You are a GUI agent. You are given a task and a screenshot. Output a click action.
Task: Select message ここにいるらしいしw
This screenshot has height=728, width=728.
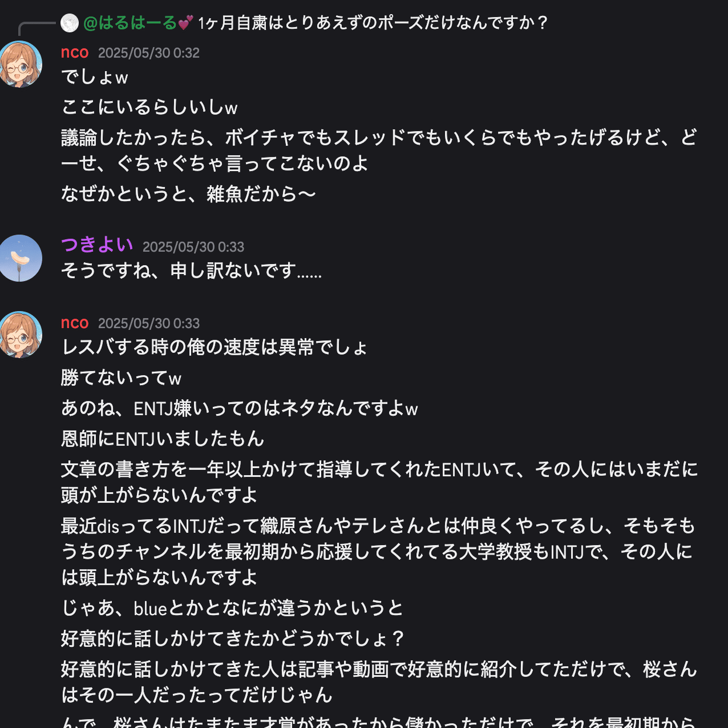(x=149, y=107)
